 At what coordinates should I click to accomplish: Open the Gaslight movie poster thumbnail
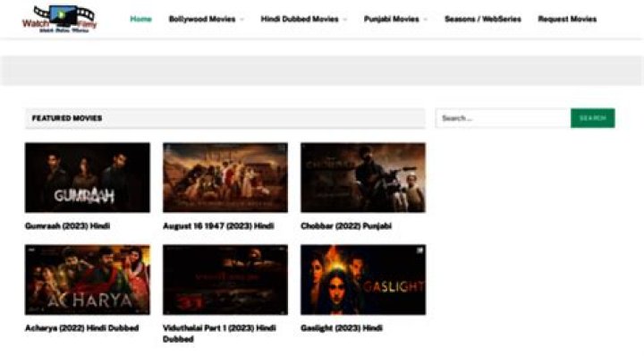[x=363, y=280]
